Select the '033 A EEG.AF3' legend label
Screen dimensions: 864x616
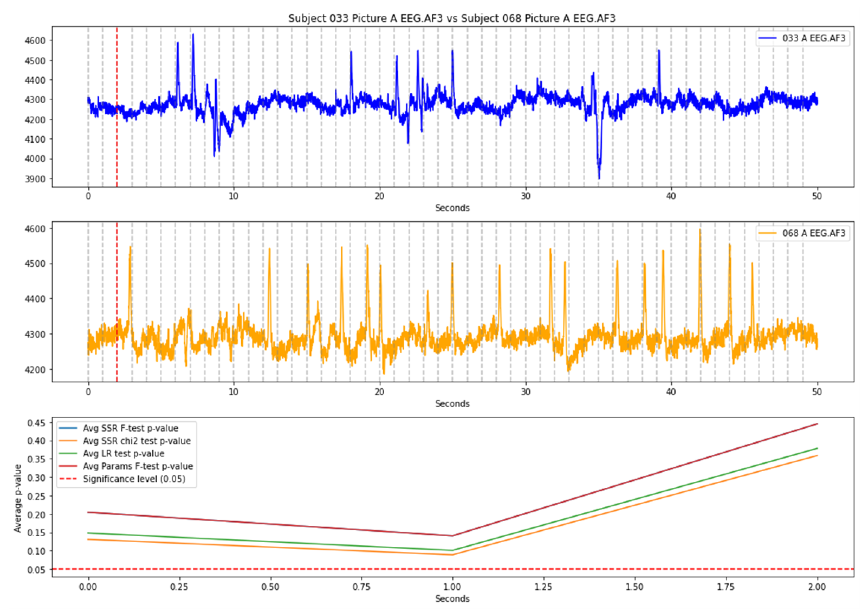[814, 38]
